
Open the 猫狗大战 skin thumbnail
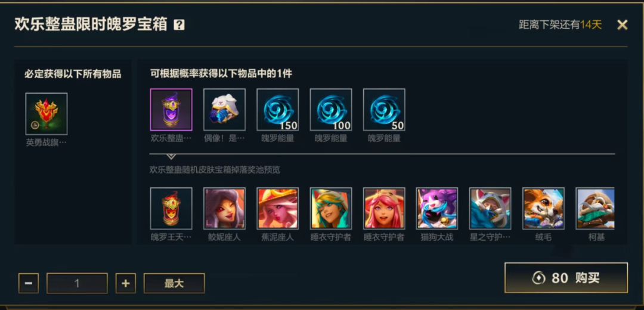(437, 208)
